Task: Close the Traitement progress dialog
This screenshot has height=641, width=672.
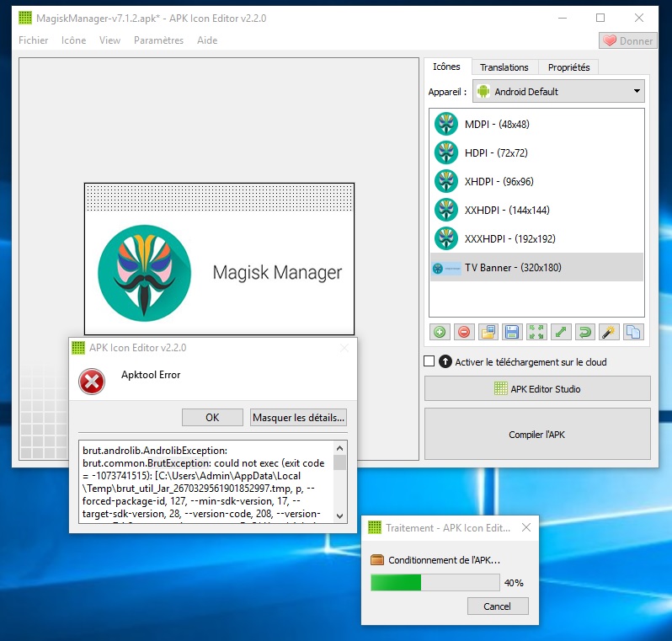Action: pyautogui.click(x=526, y=527)
